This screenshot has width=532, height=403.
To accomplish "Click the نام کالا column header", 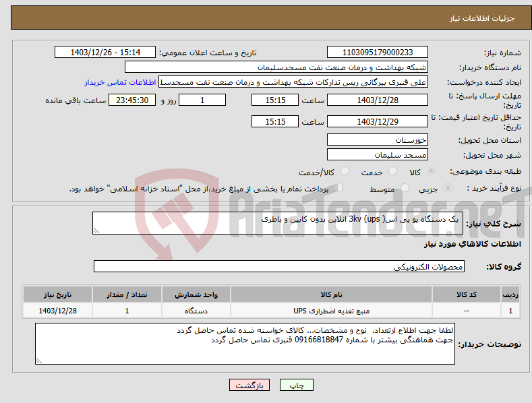I will tap(332, 294).
